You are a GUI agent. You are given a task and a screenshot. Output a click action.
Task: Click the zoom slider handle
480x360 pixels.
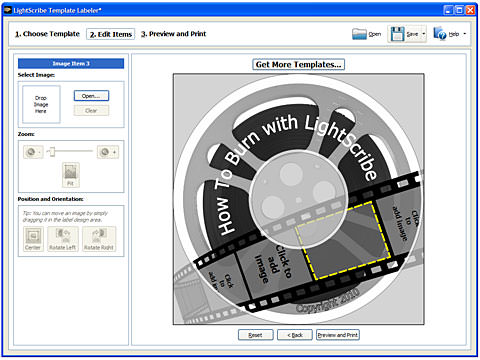click(52, 152)
